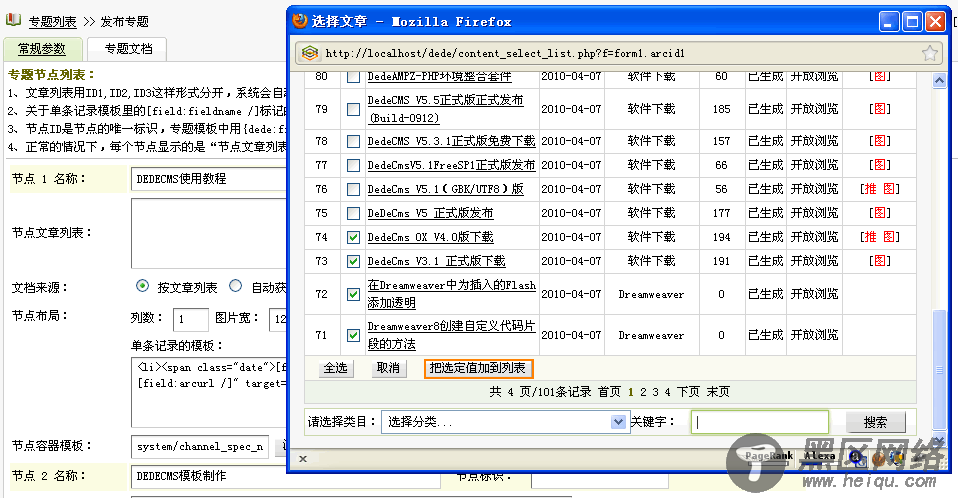Check the box for DedeCms V5.1 (GBK/UTF8) 版

click(353, 189)
